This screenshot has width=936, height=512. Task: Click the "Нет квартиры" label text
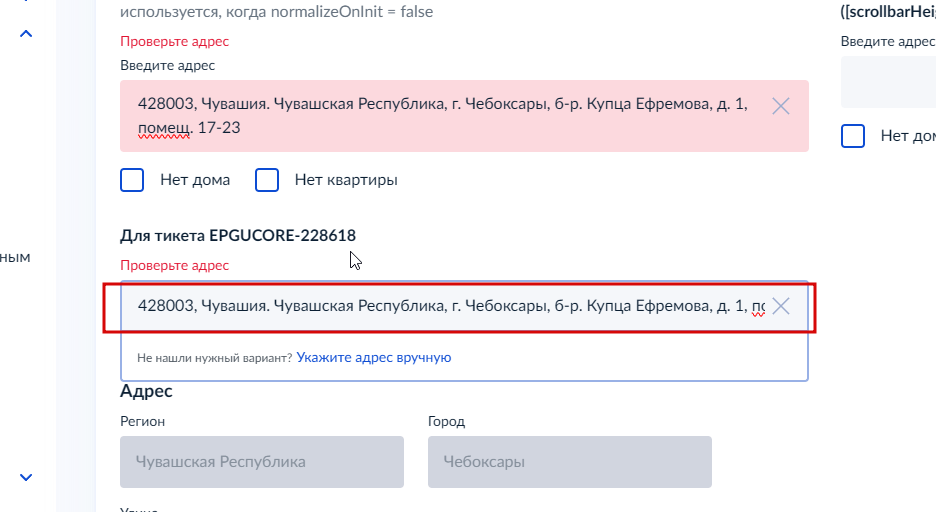click(346, 180)
